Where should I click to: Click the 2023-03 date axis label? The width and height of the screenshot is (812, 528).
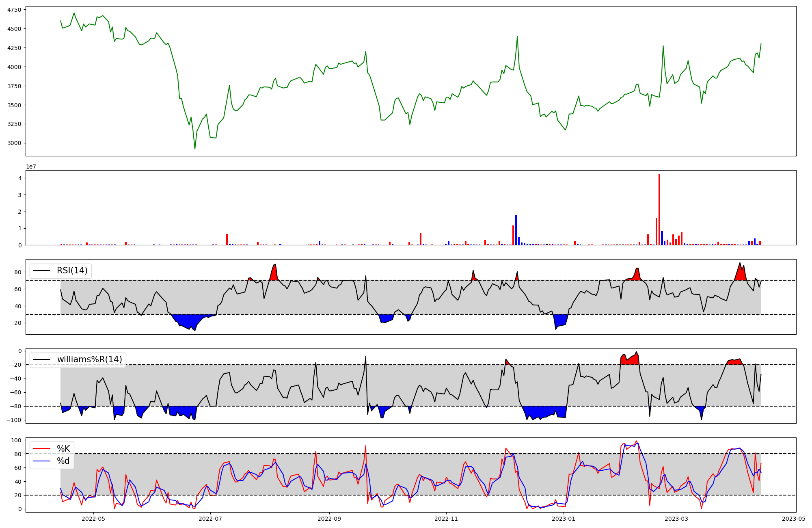(677, 519)
